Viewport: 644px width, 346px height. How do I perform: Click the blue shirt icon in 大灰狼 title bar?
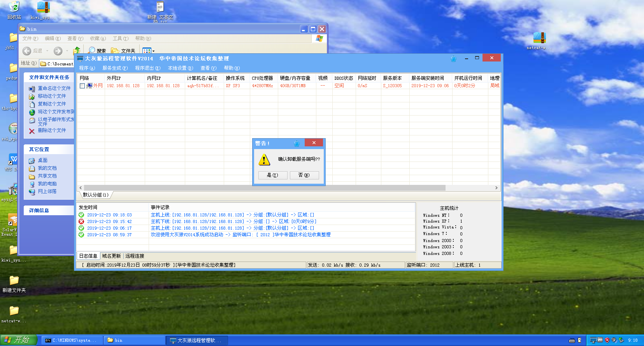[x=453, y=58]
